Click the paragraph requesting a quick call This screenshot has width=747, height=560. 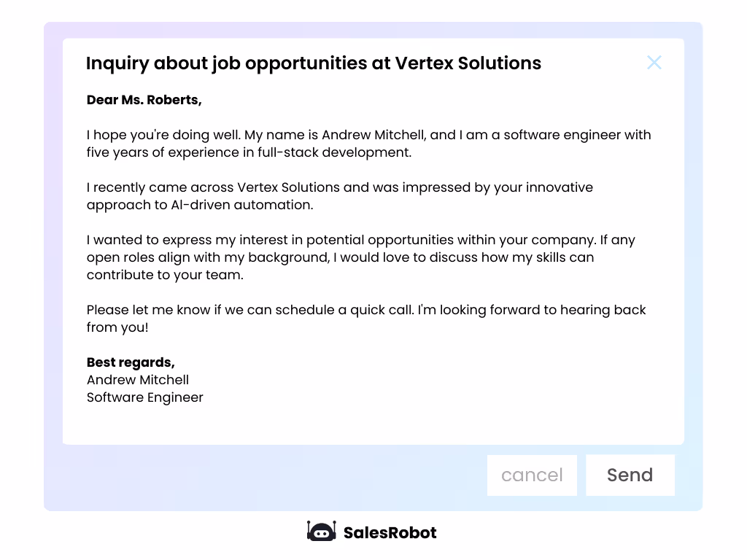coord(366,319)
